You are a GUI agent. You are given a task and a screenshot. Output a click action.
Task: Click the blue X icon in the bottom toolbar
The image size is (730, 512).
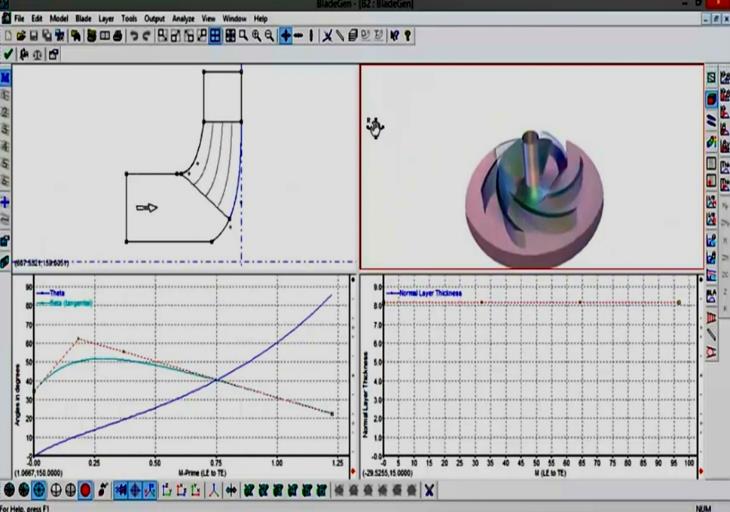click(429, 490)
